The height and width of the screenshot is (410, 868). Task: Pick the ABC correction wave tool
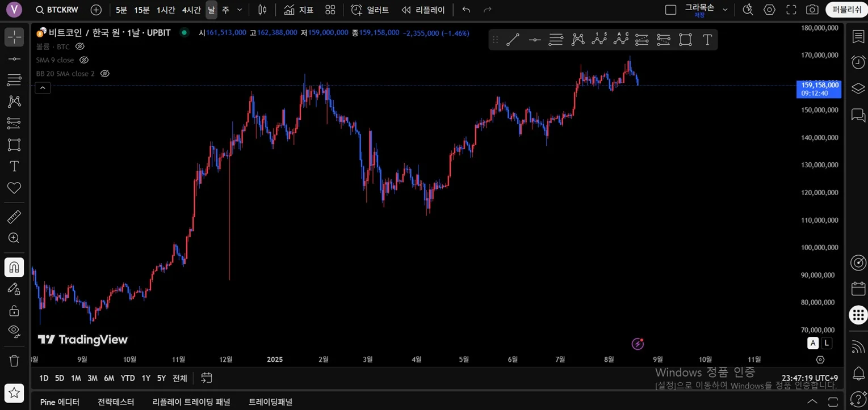(x=621, y=40)
